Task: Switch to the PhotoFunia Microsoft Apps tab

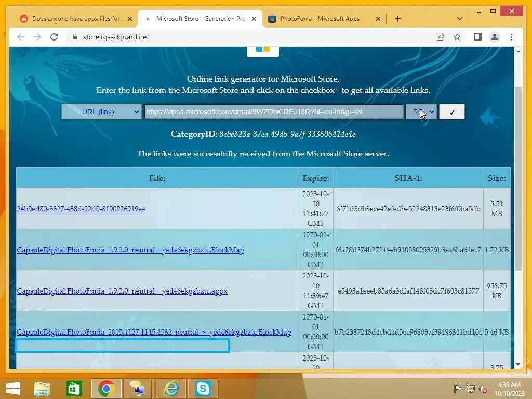Action: [321, 19]
